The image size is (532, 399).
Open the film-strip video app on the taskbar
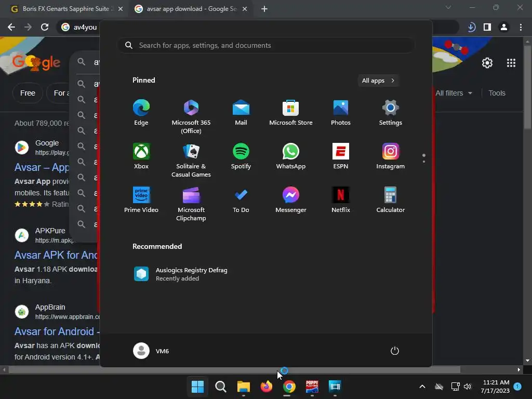click(335, 387)
